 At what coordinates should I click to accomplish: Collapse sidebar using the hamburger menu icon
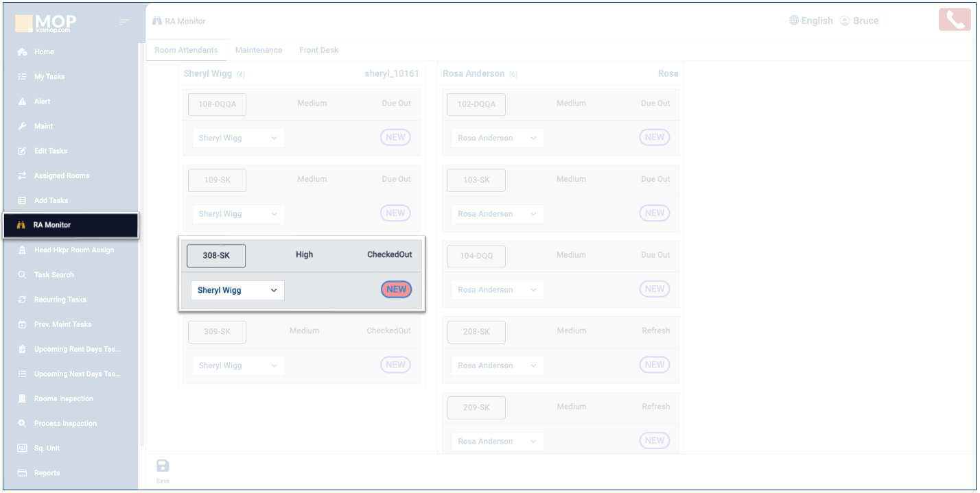tap(124, 22)
